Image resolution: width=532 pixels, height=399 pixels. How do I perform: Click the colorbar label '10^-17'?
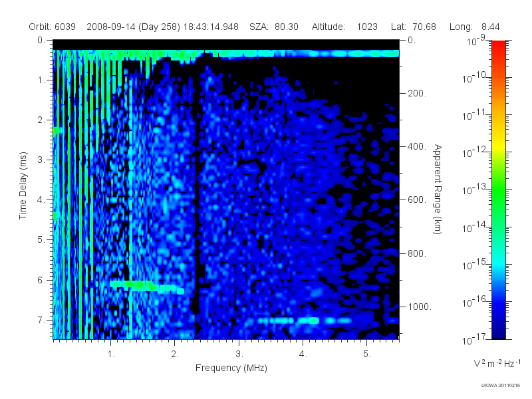(x=475, y=339)
